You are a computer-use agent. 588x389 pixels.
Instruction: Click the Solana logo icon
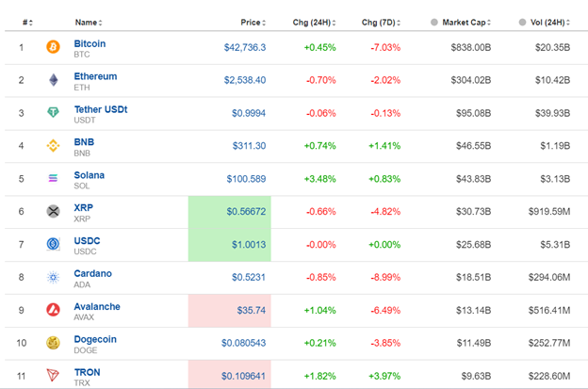pyautogui.click(x=53, y=179)
